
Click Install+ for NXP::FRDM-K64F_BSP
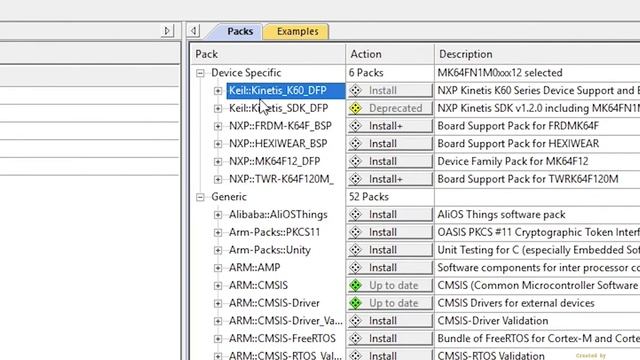(x=390, y=126)
